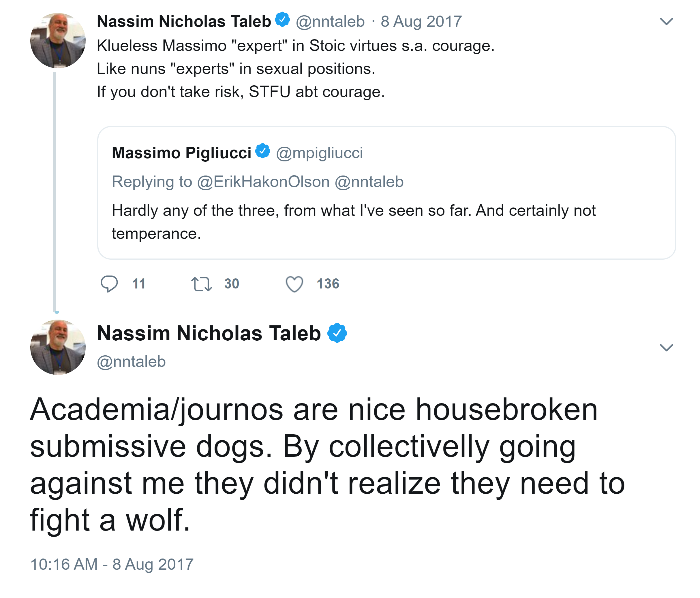The height and width of the screenshot is (598, 700).
Task: Click the @mpigliucci handle
Action: point(319,153)
